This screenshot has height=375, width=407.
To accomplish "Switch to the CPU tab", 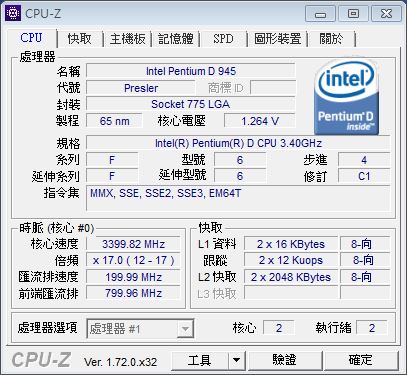I will (31, 38).
